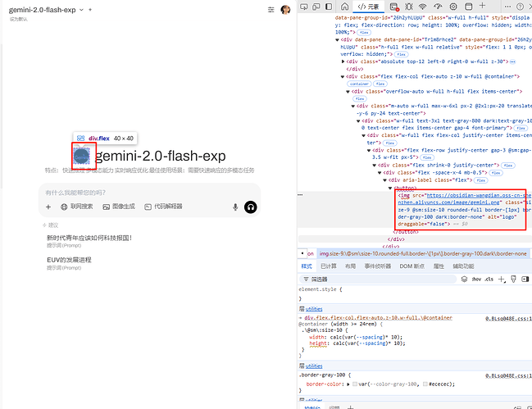Toggle DevTools sidebar panel icon
The image size is (532, 409).
point(329,7)
